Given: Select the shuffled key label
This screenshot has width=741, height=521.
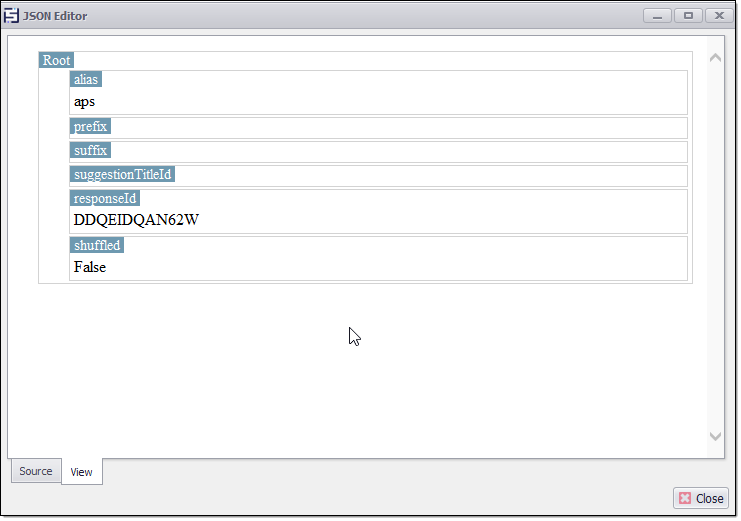Looking at the screenshot, I should click(x=98, y=245).
